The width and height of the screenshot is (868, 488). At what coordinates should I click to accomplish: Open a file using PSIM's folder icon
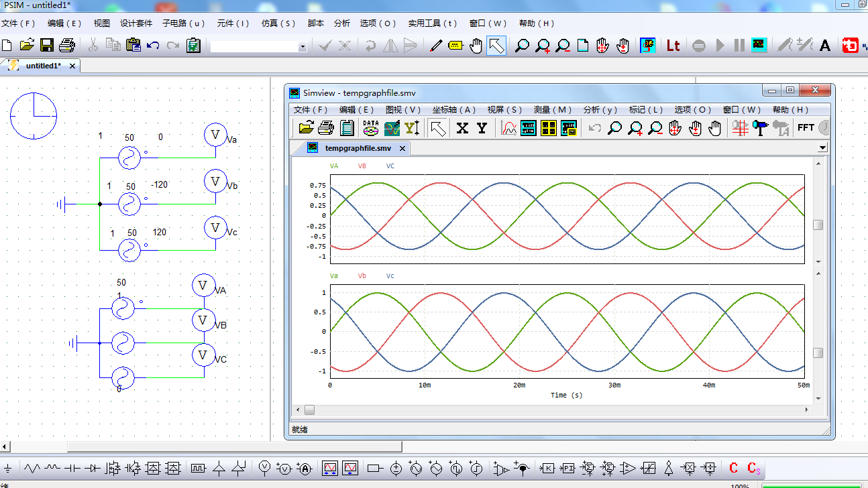tap(27, 46)
